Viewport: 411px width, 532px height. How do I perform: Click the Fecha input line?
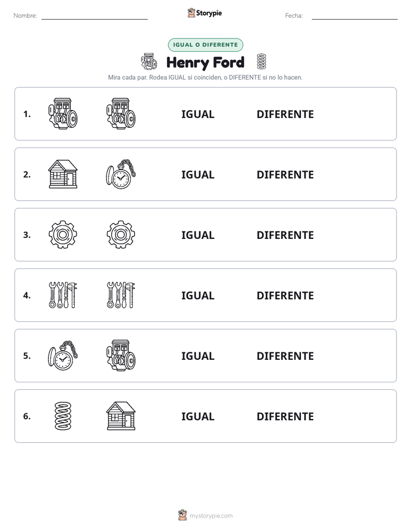[x=355, y=16]
